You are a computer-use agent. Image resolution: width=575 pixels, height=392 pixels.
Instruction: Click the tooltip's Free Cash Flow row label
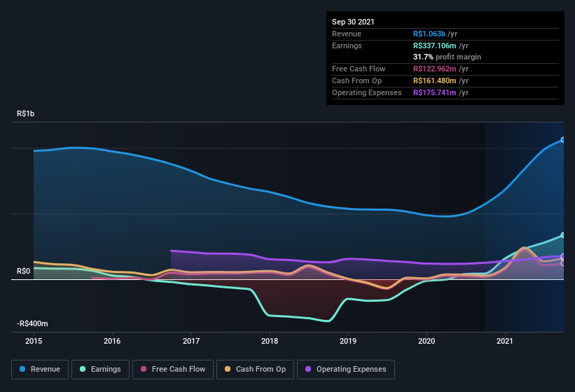(359, 69)
